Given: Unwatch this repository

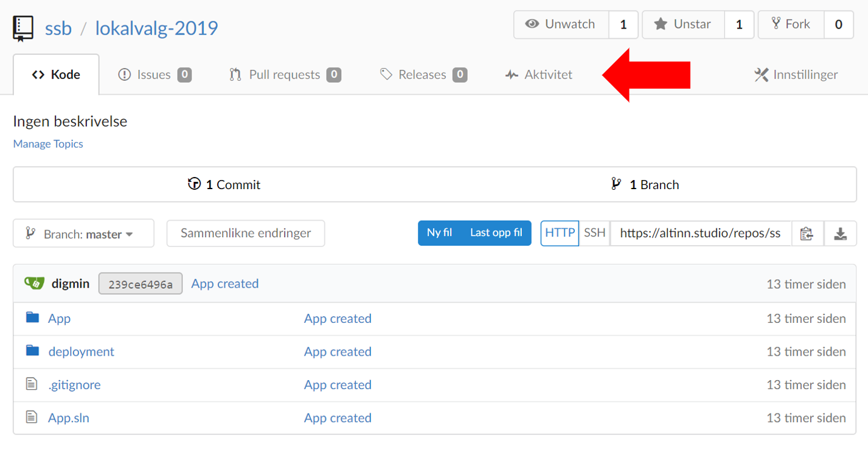Looking at the screenshot, I should 561,24.
